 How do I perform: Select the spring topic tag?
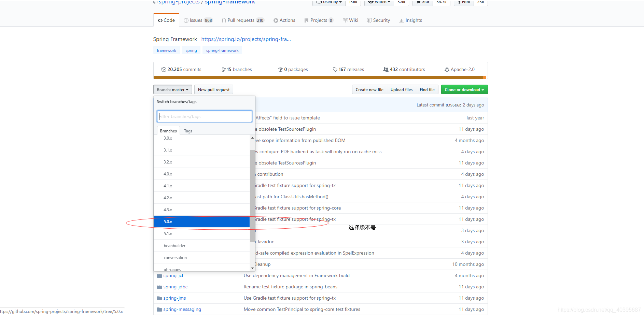click(x=191, y=51)
